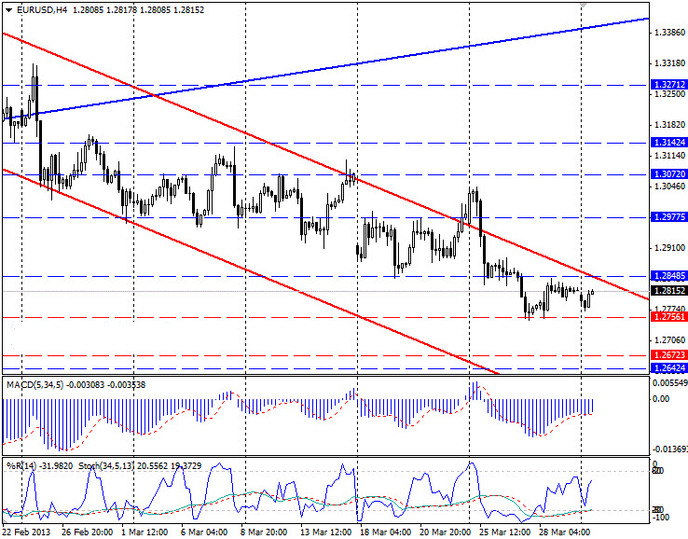The width and height of the screenshot is (688, 539).
Task: Click the 28 Mar 04:00 time label
Action: [560, 532]
